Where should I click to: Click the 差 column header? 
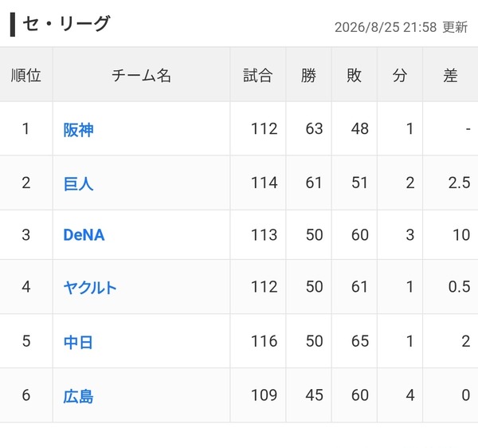[x=450, y=75]
